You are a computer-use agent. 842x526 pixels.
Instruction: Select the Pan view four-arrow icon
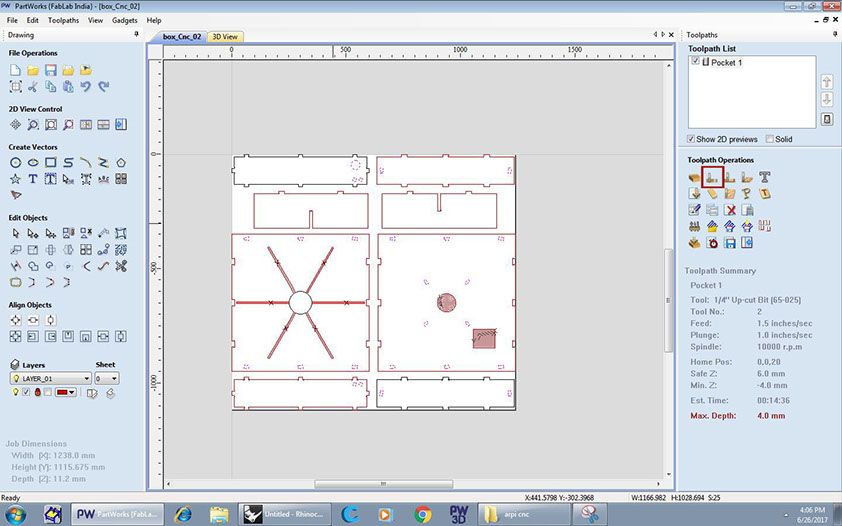16,125
